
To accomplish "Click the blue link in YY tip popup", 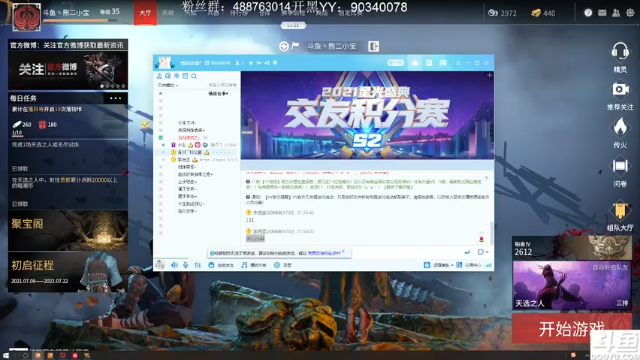I will pos(324,253).
